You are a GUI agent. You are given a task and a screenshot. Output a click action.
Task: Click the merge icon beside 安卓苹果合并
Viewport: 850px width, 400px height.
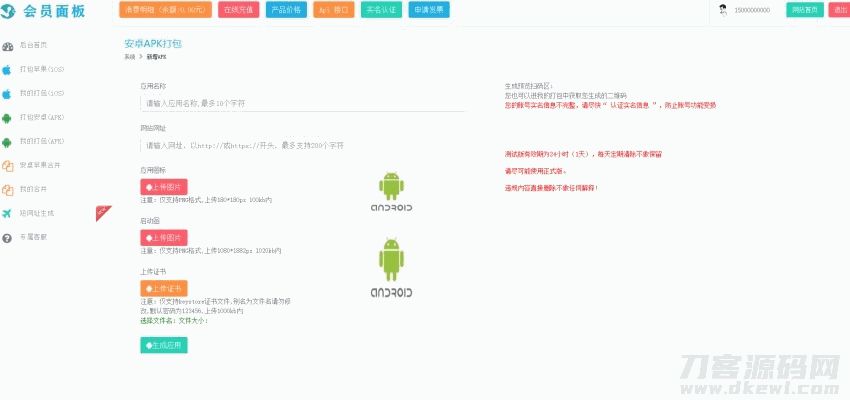(x=7, y=166)
